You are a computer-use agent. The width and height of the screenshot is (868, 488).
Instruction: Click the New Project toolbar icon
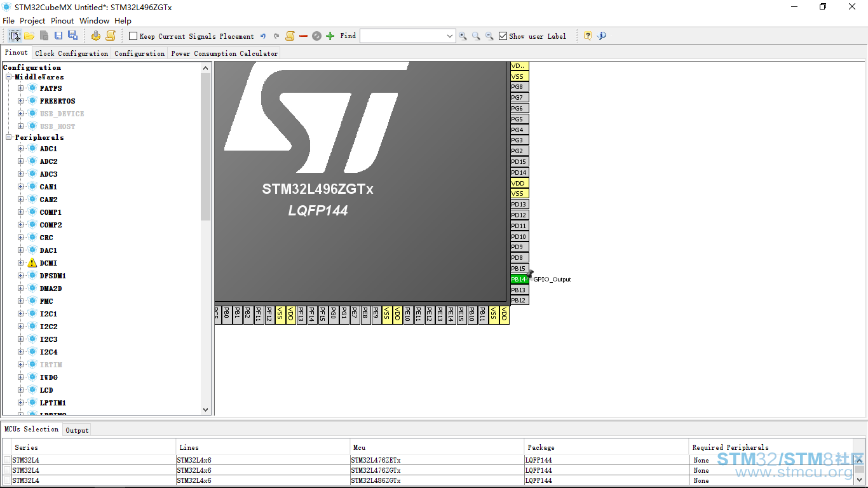click(15, 36)
